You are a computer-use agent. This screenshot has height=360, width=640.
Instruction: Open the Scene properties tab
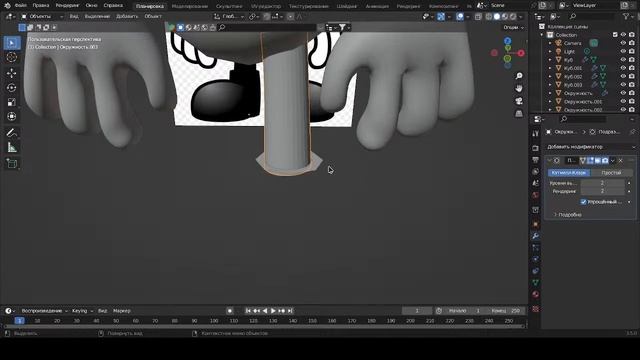coord(536,183)
